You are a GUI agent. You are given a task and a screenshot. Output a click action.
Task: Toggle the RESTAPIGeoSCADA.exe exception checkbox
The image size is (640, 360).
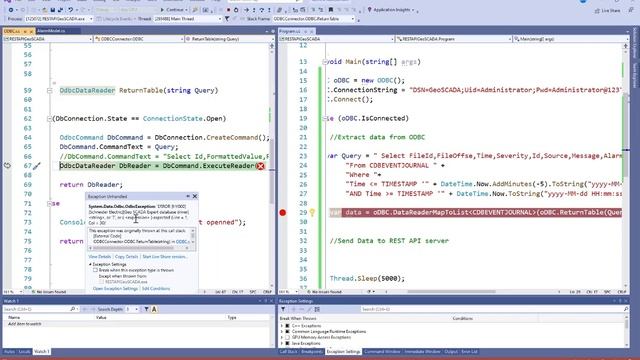click(x=102, y=282)
